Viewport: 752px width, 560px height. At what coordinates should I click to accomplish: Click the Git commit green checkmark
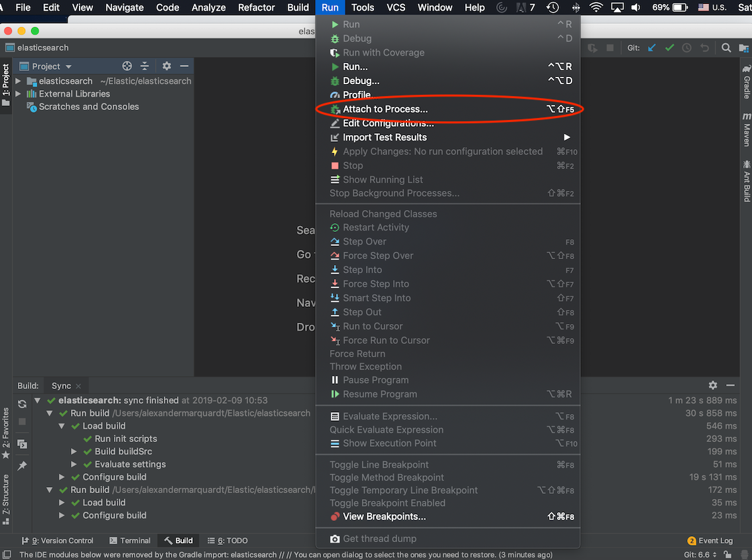click(x=670, y=48)
